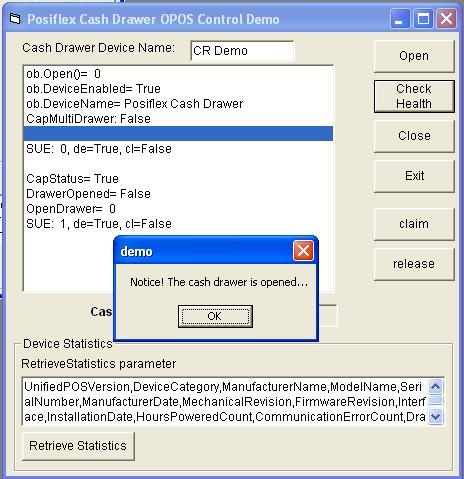This screenshot has width=464, height=479.
Task: Click the statistics parameter scrollbar up arrow
Action: [436, 386]
